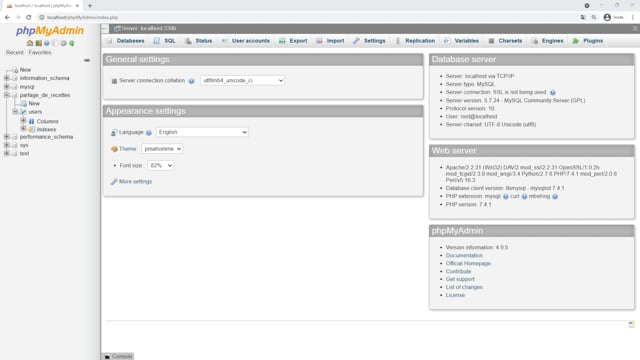The image size is (640, 360).
Task: Expand the performance_schema database node
Action: [7, 137]
